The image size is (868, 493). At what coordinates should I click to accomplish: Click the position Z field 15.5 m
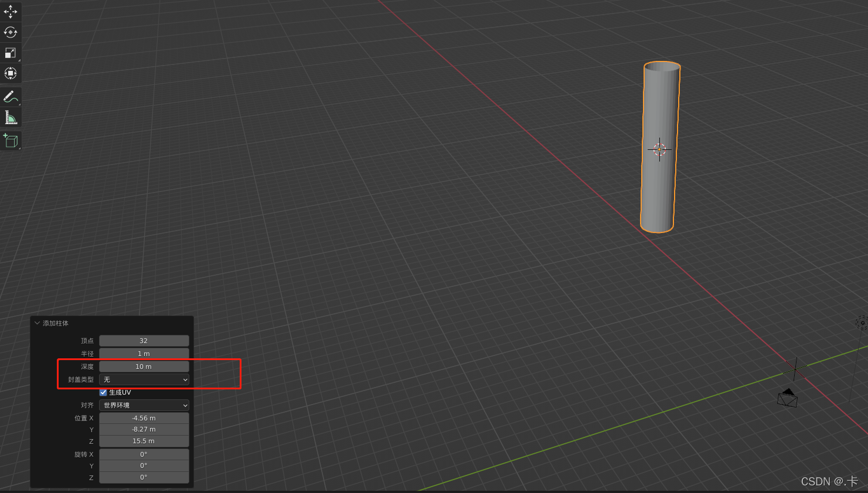click(144, 441)
